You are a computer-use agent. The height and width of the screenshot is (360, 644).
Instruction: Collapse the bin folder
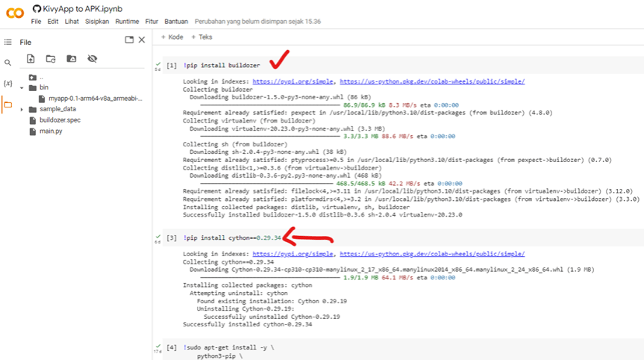coord(22,88)
